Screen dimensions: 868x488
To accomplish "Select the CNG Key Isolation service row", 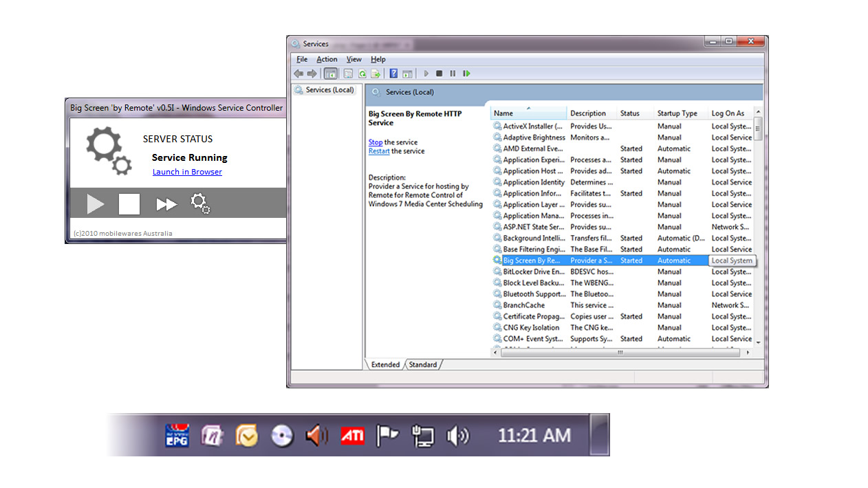I will pyautogui.click(x=622, y=327).
